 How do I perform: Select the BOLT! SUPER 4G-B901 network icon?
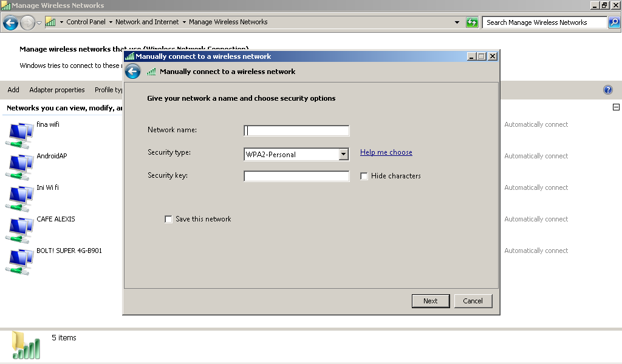(x=19, y=258)
